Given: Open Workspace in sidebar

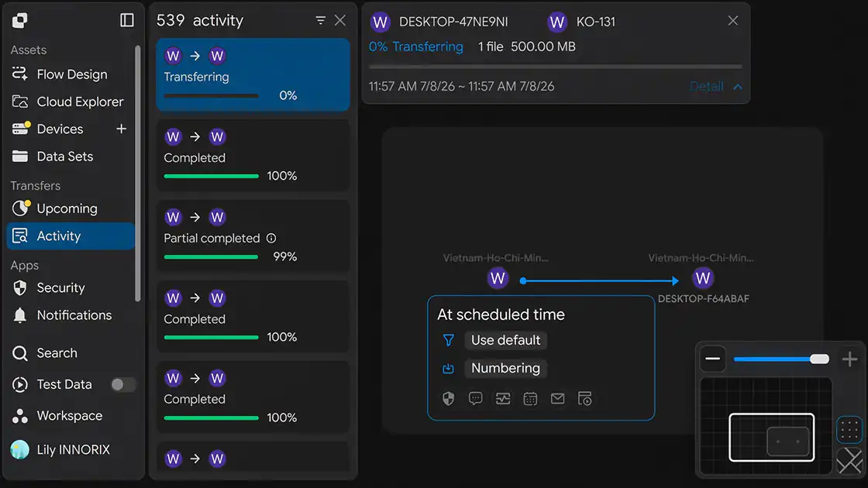Looking at the screenshot, I should 71,416.
